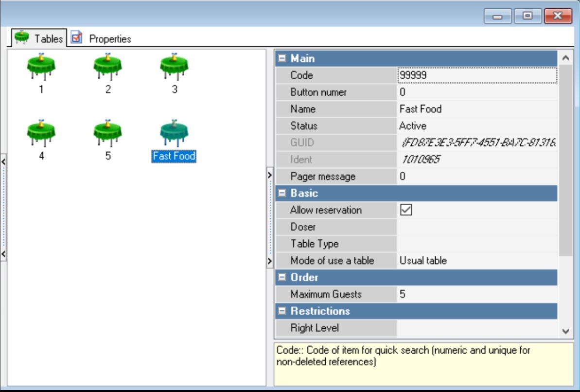Select the Allow reservation label

pyautogui.click(x=326, y=210)
